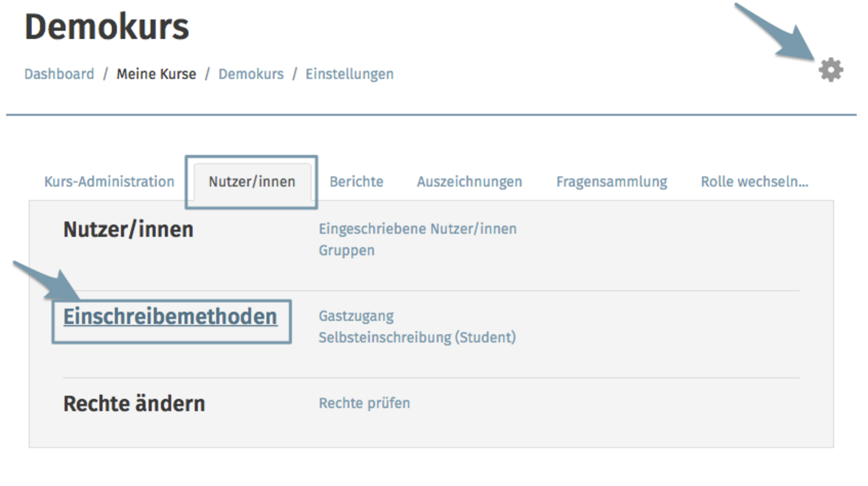Open Selbsteinschreibung (Student) link
The image size is (868, 486).
coord(417,338)
